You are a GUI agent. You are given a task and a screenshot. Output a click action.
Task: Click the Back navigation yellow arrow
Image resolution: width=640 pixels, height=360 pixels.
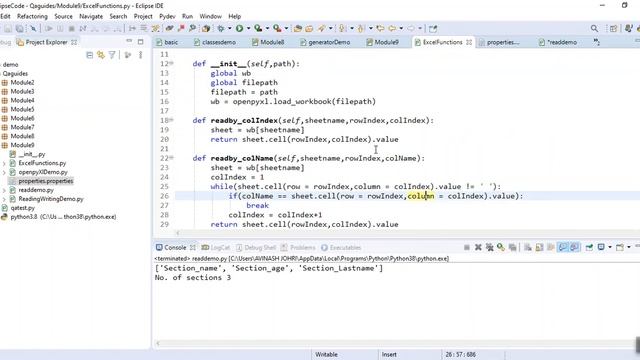(x=392, y=29)
